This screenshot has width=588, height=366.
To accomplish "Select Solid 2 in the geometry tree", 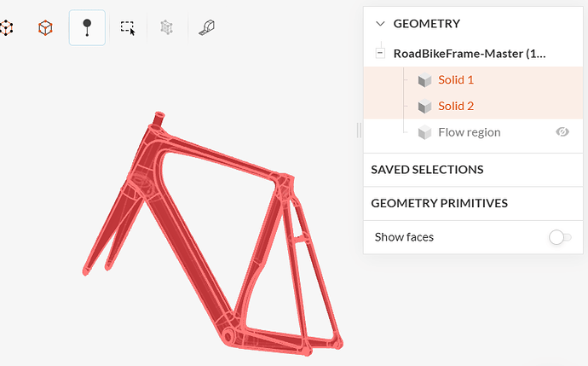I will pyautogui.click(x=456, y=107).
